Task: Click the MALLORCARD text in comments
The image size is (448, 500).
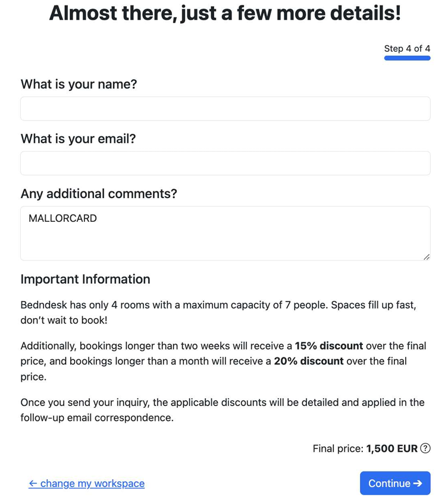Action: [x=62, y=218]
